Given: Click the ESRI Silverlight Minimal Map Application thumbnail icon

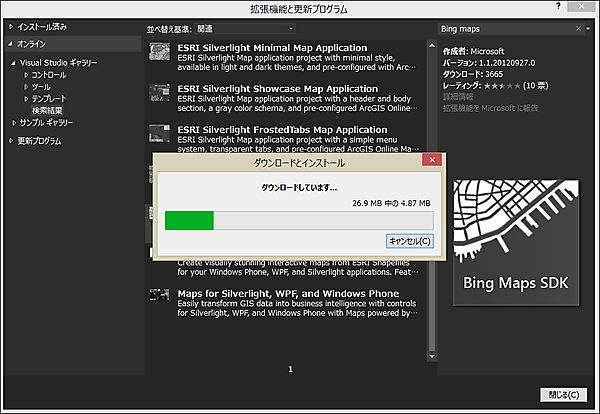Looking at the screenshot, I should (159, 51).
